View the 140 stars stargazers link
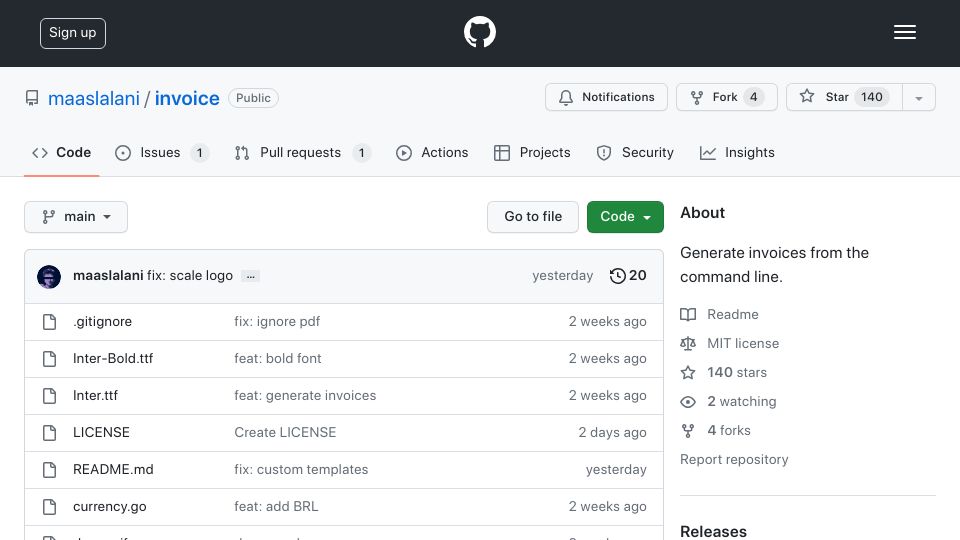 tap(737, 372)
